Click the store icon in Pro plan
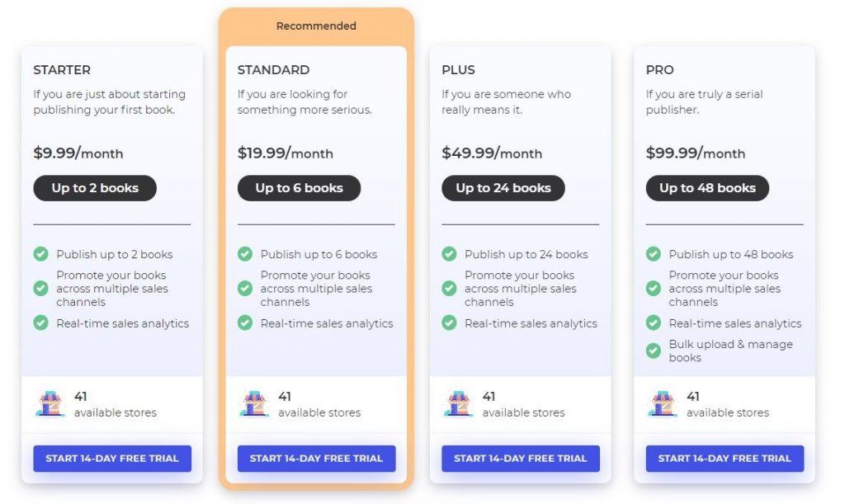The image size is (845, 504). click(x=663, y=404)
